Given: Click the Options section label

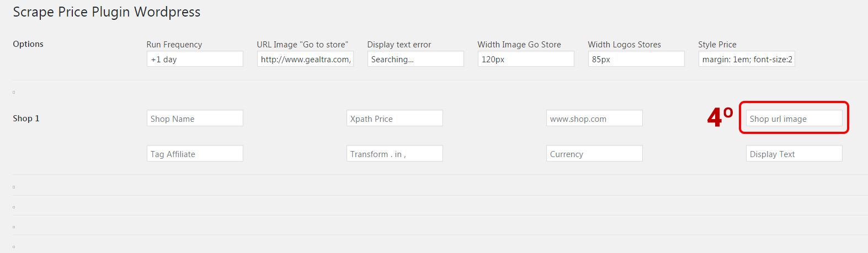Looking at the screenshot, I should pyautogui.click(x=28, y=44).
